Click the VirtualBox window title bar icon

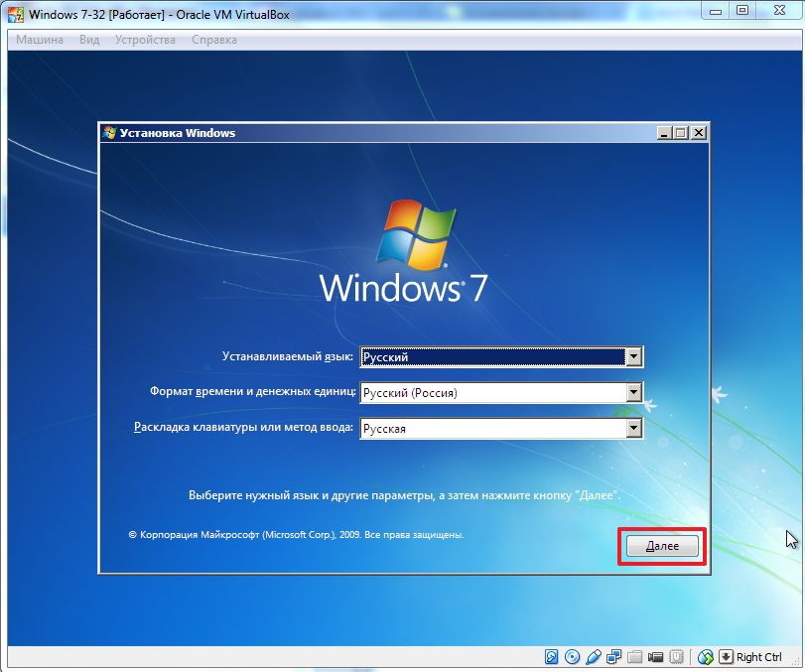coord(16,14)
